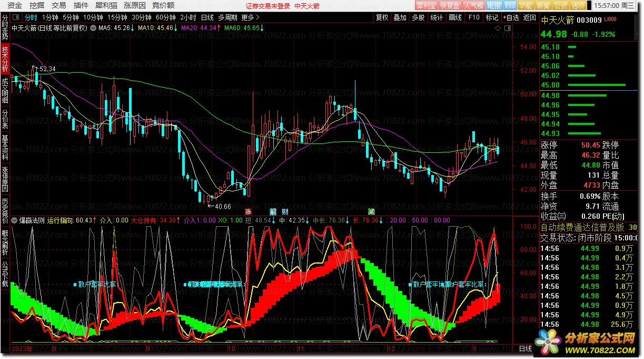Viewport: 644px width, 359px height.
Task: Click the 统计 statistics button
Action: pos(437,17)
